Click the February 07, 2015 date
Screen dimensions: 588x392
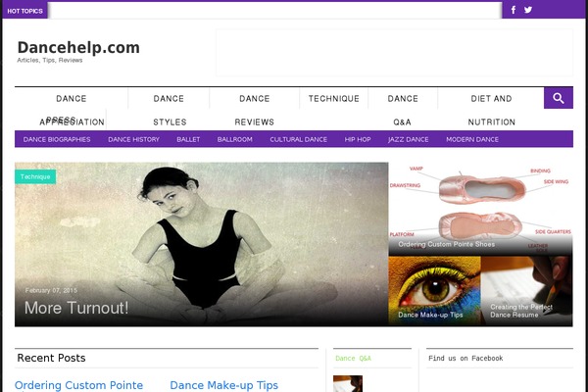51,290
